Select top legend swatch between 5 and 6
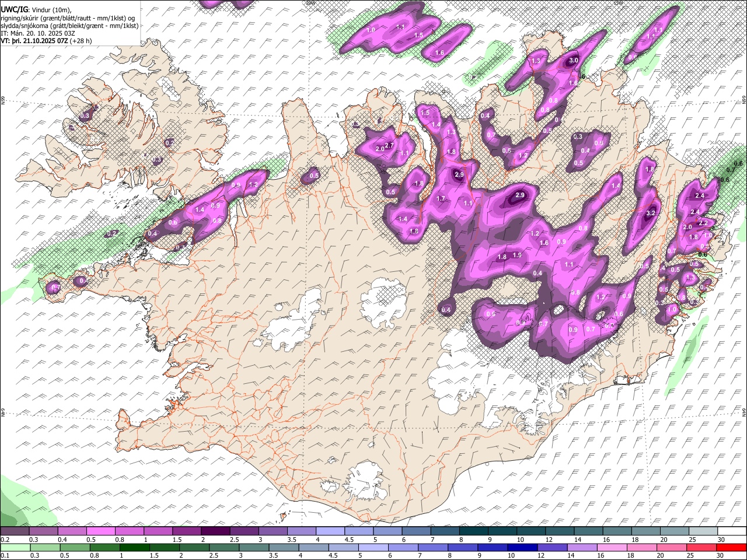 (386, 531)
